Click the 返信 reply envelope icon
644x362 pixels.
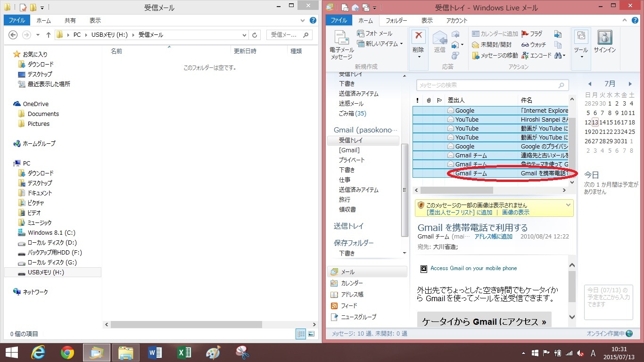point(440,38)
